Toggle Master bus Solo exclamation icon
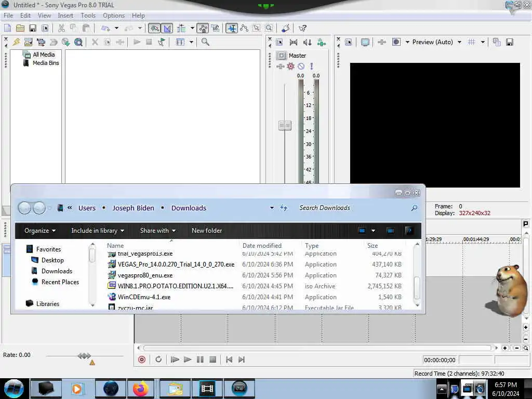The height and width of the screenshot is (399, 532). click(x=311, y=66)
